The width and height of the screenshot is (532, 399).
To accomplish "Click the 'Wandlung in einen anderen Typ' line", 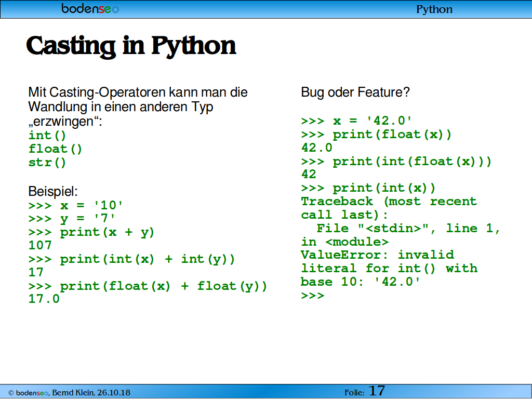I will pyautogui.click(x=121, y=107).
